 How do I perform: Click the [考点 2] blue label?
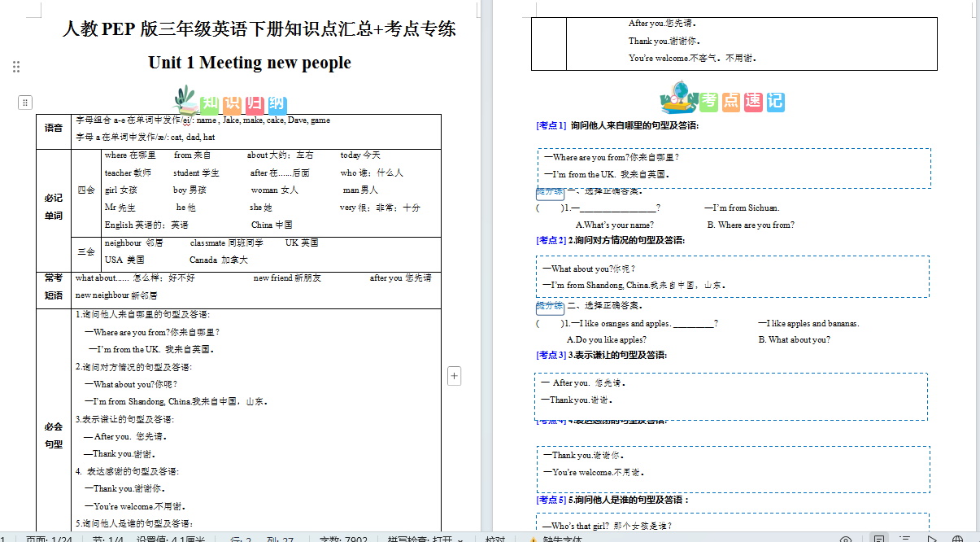(x=551, y=240)
